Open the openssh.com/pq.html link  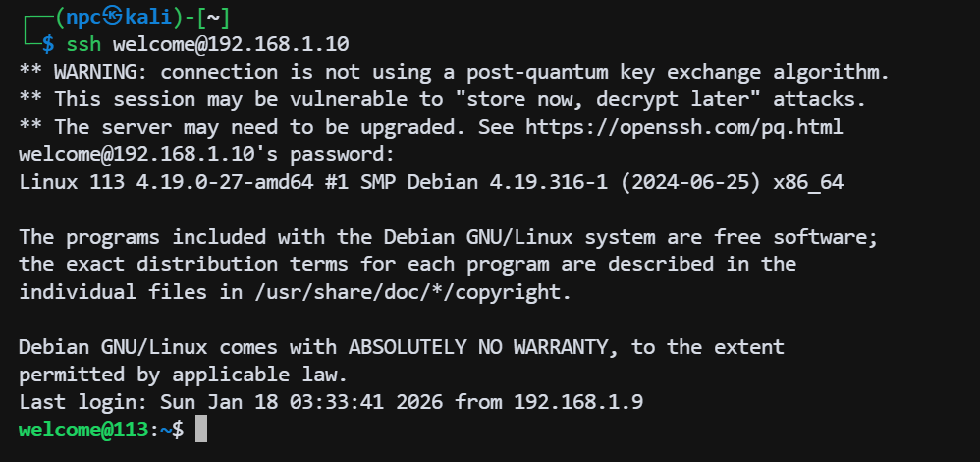coord(684,127)
